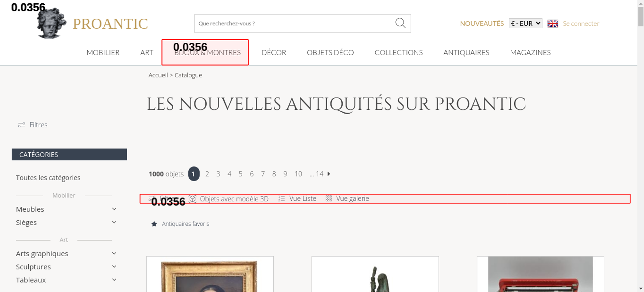Viewport: 644px width, 292px height.
Task: Go to next page arrow
Action: [329, 174]
